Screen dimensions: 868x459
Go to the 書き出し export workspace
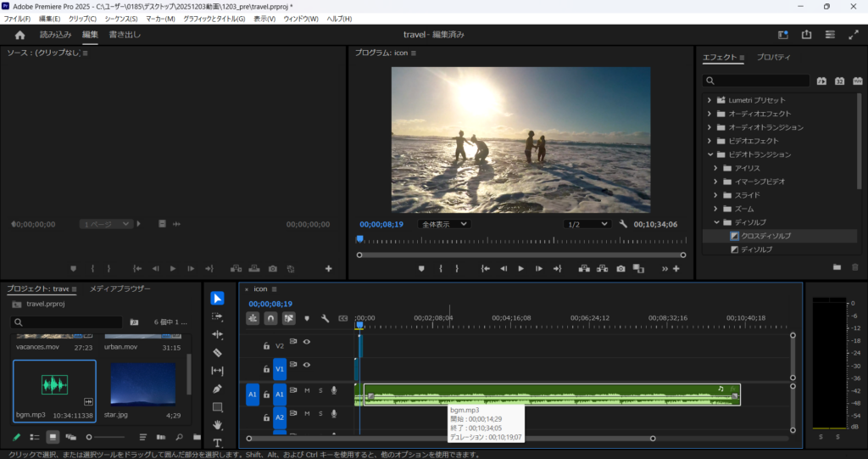click(125, 35)
